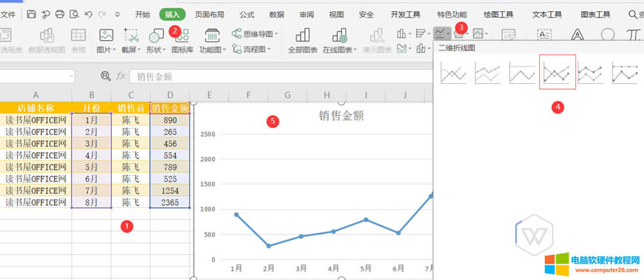Insert a text box from the ribbon
Screen dimensions: 644x280
(544, 35)
